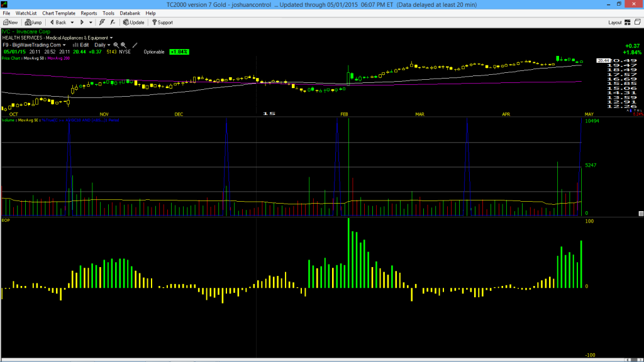Click the second zoom magnifier icon
The image size is (644, 362).
point(123,45)
